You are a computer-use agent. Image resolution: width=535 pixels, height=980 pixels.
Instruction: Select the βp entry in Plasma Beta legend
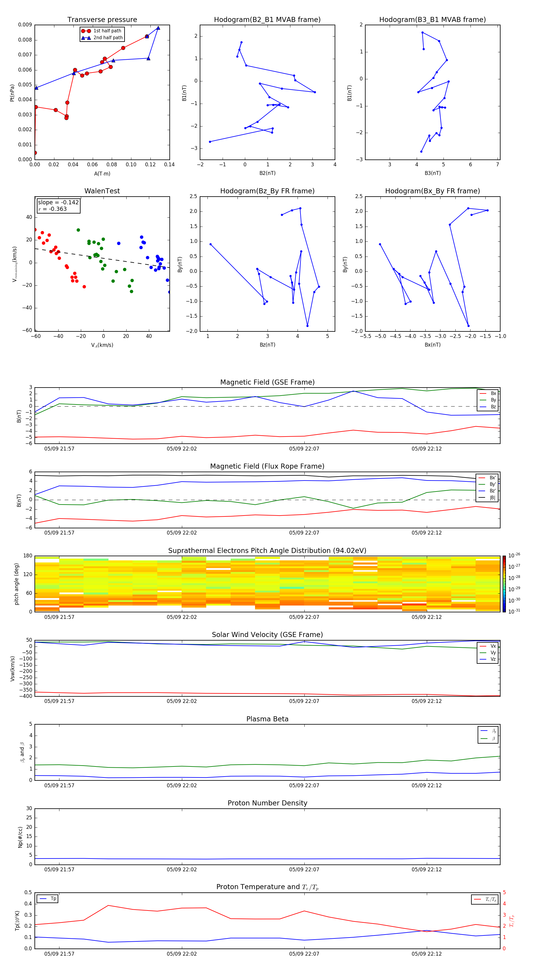coord(488,731)
